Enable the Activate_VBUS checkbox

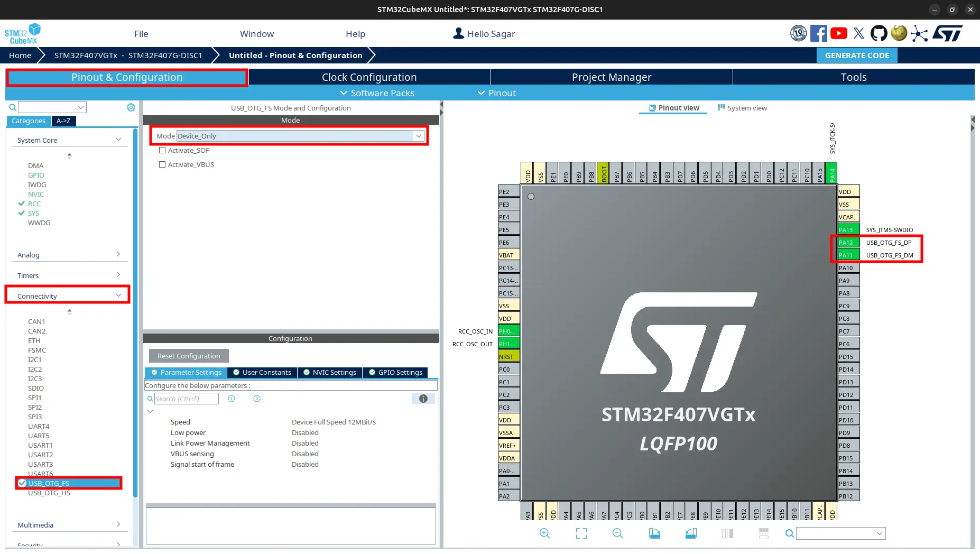162,164
